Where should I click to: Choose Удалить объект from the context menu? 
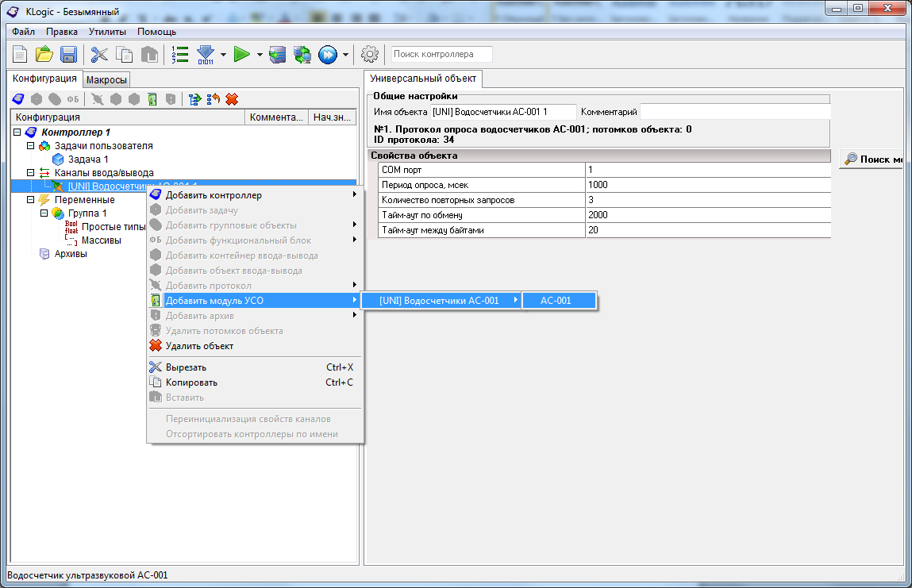(x=199, y=346)
